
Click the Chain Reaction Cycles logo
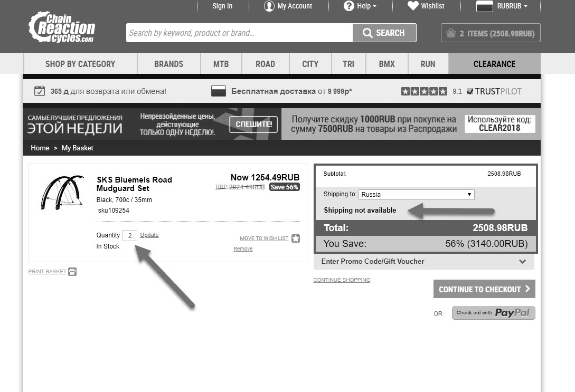[x=62, y=27]
